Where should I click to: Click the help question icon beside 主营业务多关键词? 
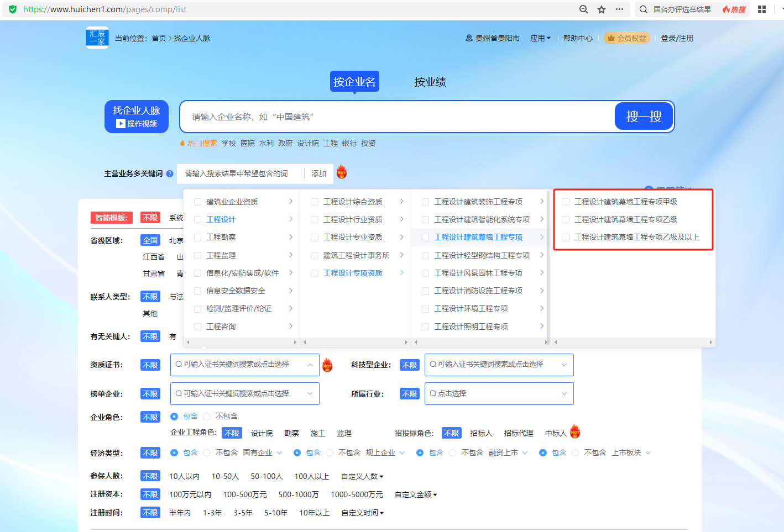coord(170,173)
